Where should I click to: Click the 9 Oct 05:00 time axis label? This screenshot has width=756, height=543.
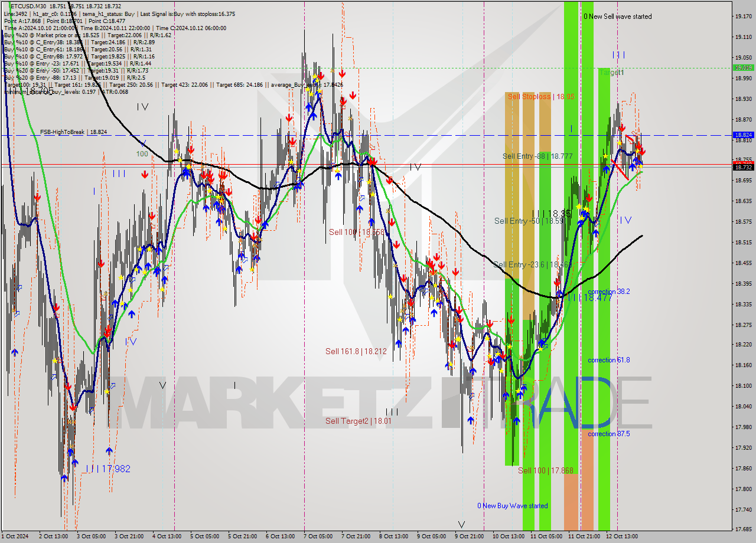[x=431, y=537]
